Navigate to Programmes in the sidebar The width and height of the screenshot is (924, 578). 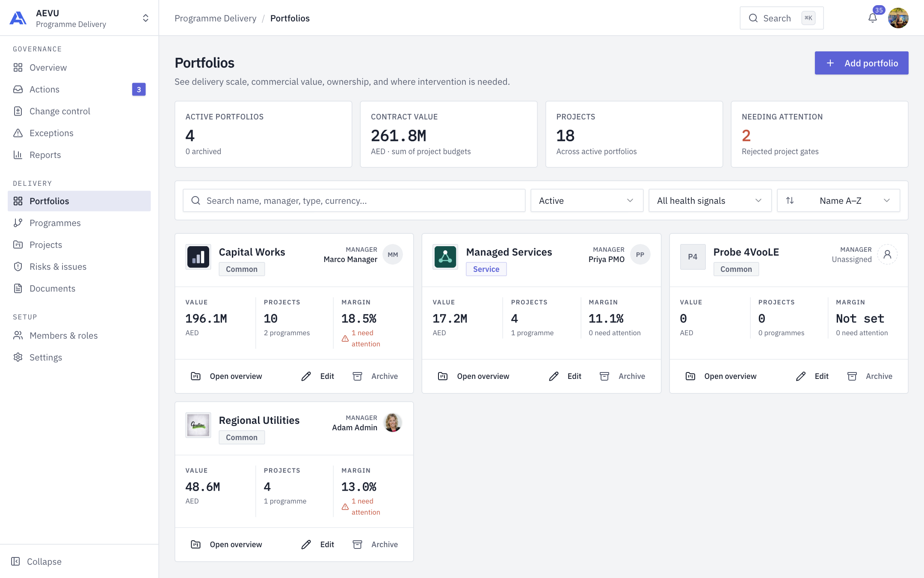pyautogui.click(x=79, y=223)
